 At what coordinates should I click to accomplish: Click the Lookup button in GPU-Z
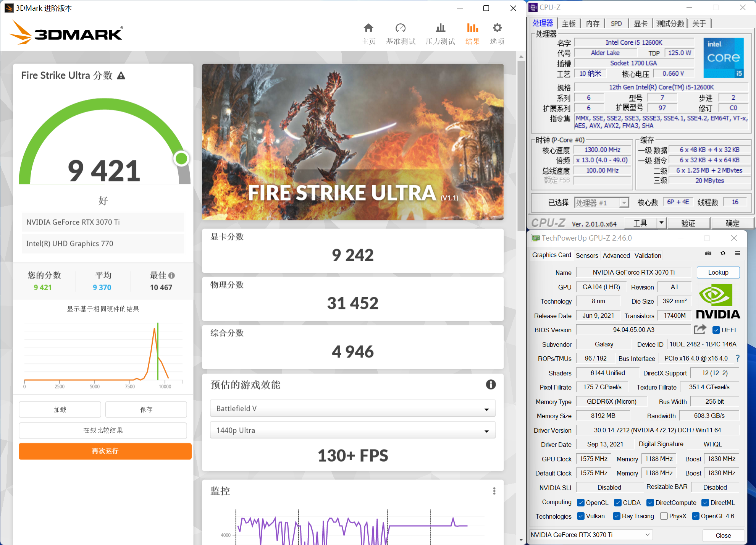(x=718, y=273)
